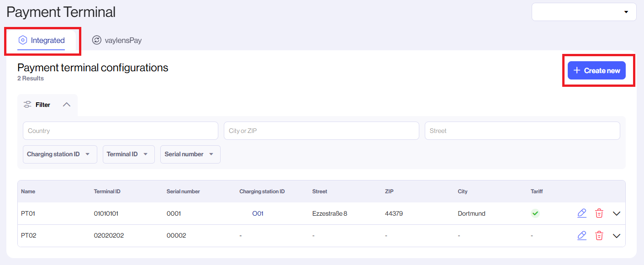The image size is (644, 265).
Task: Edit the PT02 terminal with pencil icon
Action: click(x=581, y=236)
